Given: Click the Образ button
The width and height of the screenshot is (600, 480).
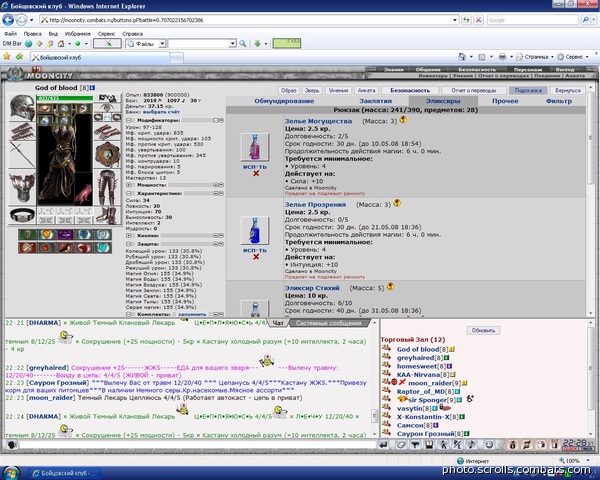Looking at the screenshot, I should coord(289,90).
